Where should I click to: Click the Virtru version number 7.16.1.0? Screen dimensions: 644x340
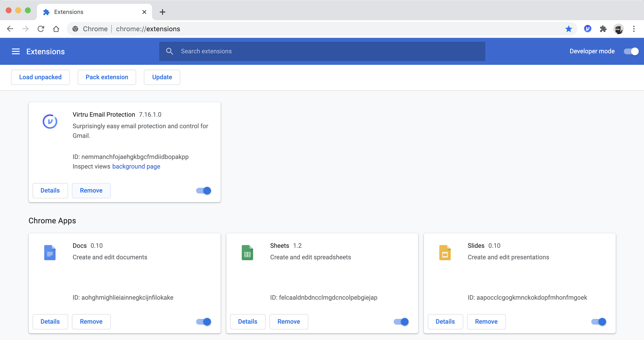point(150,115)
